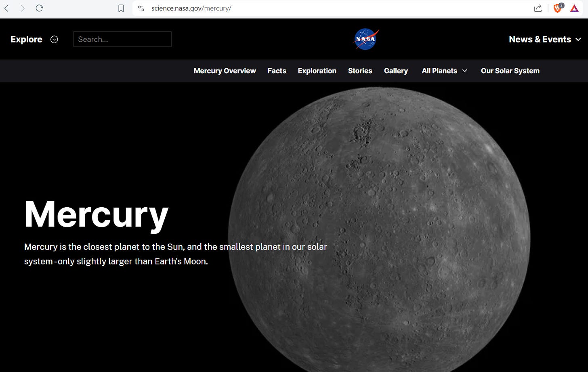Click the Mercury planet hero image

tap(379, 229)
